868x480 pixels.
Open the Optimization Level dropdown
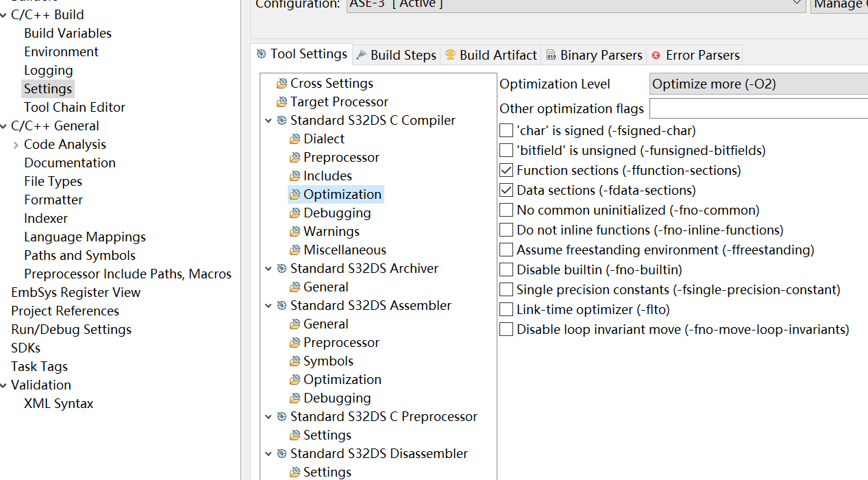758,84
